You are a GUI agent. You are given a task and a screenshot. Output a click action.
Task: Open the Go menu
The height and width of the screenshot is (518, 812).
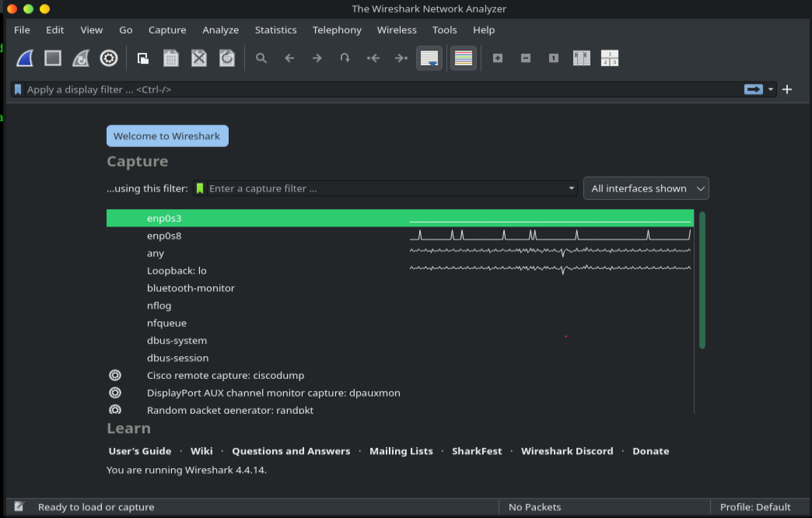(x=126, y=30)
